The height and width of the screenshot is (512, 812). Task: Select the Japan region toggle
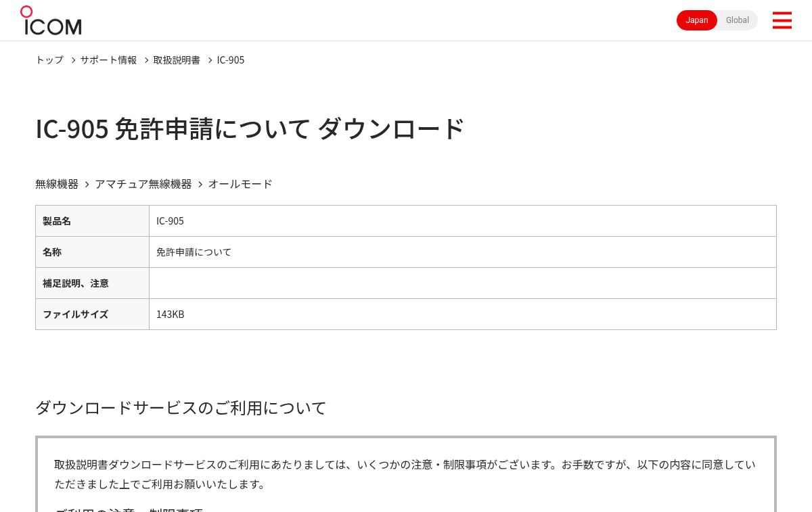697,20
